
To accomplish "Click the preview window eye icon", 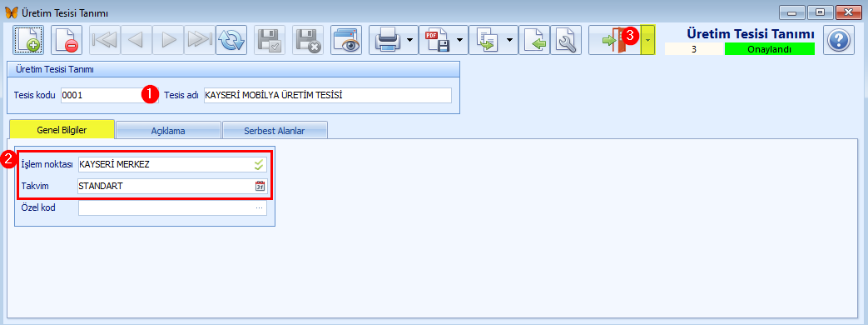I will 346,40.
